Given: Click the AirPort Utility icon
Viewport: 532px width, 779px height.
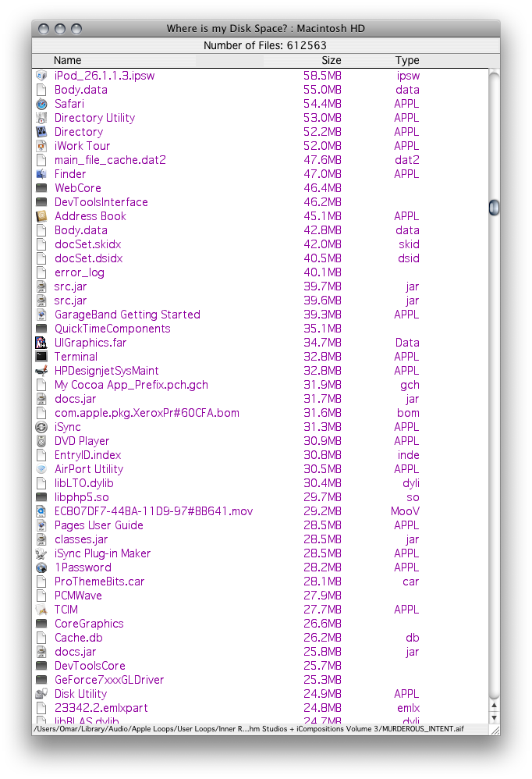Looking at the screenshot, I should [x=41, y=469].
